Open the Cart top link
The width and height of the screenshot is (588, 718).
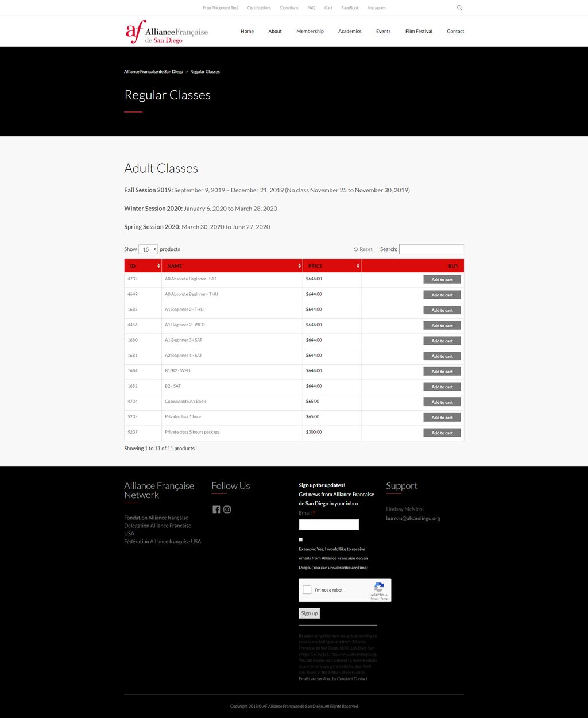point(328,8)
